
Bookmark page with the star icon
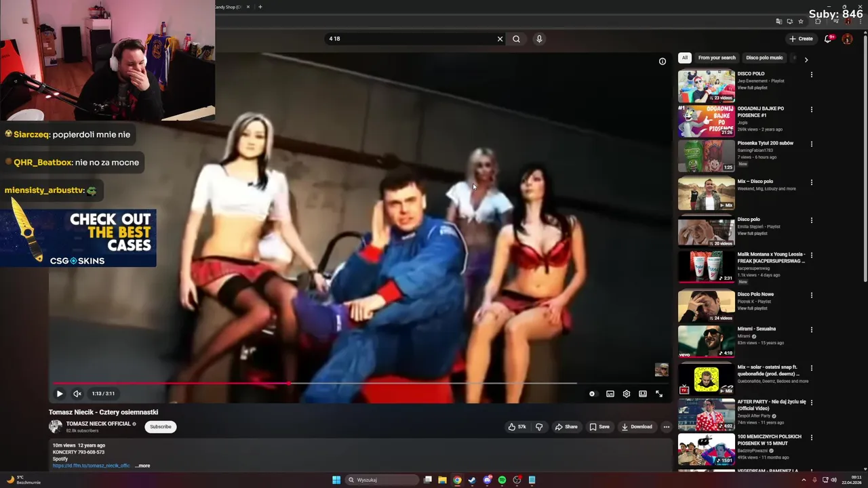coord(801,22)
